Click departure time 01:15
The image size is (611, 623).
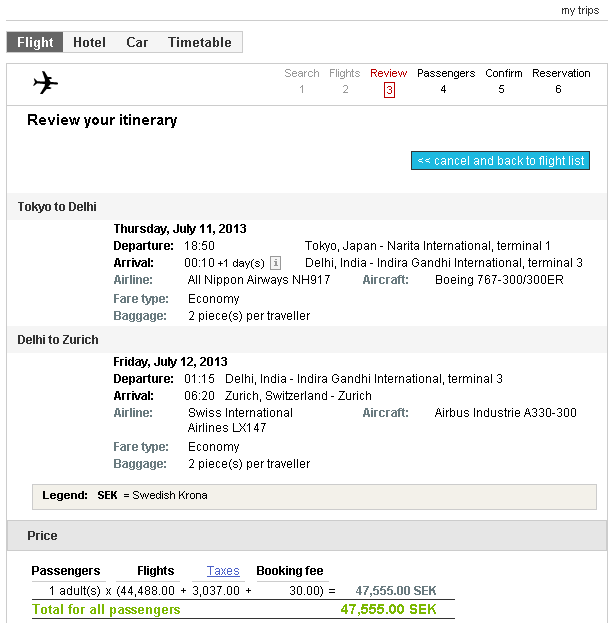[199, 379]
